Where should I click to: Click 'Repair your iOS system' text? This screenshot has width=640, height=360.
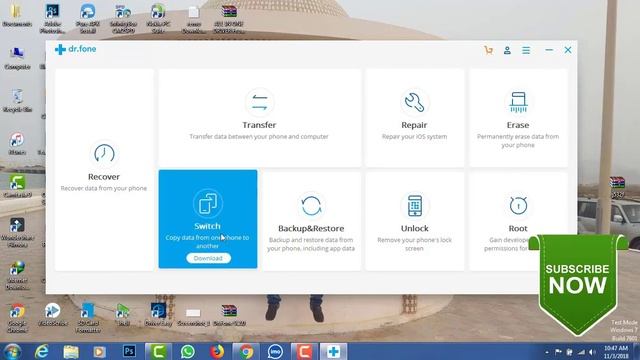point(414,137)
